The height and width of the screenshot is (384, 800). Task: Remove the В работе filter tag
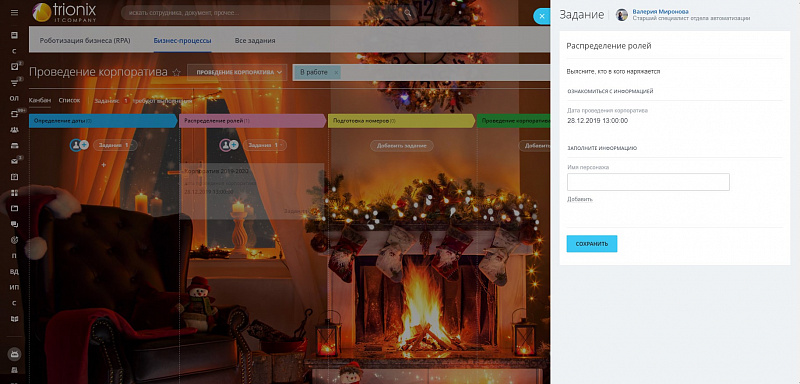336,72
